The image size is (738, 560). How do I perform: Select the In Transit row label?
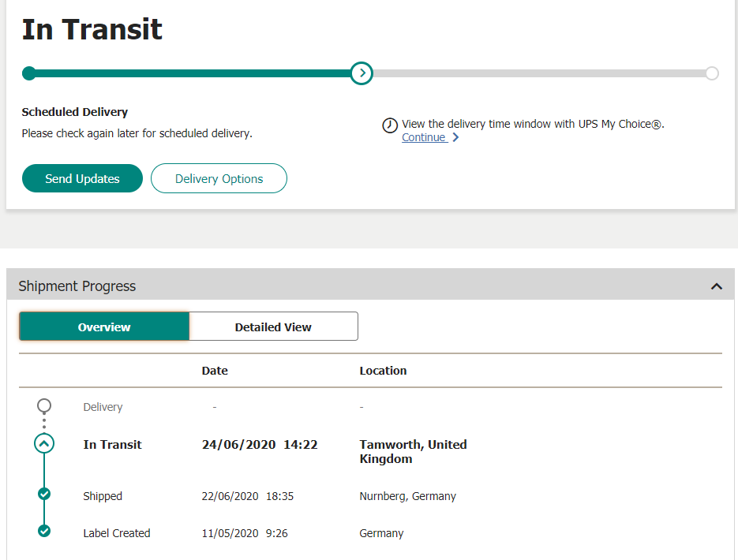pos(113,444)
